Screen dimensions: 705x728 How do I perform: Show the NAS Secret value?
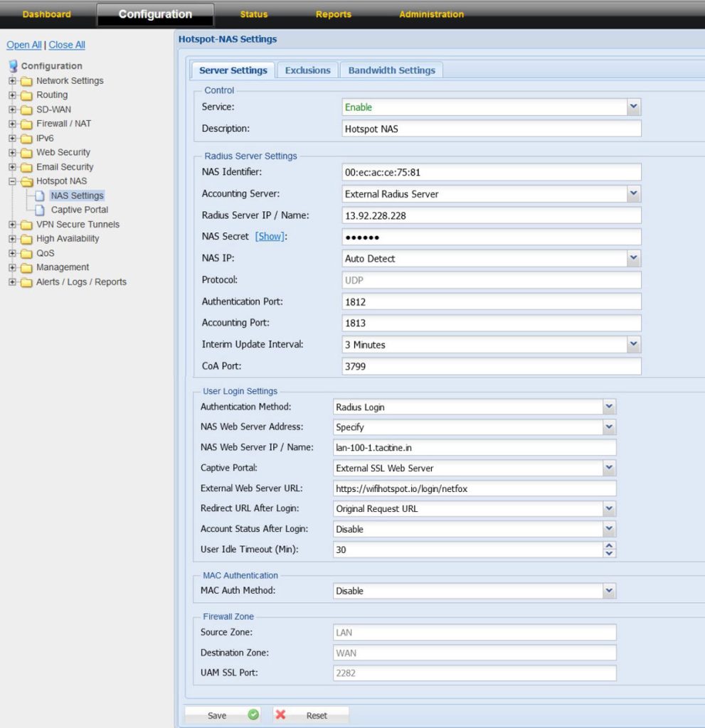[270, 237]
